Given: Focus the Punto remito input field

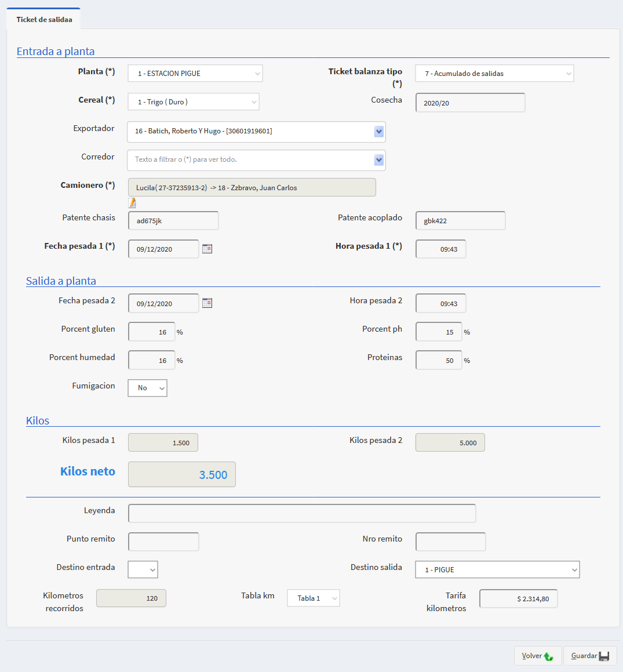Looking at the screenshot, I should coord(163,542).
